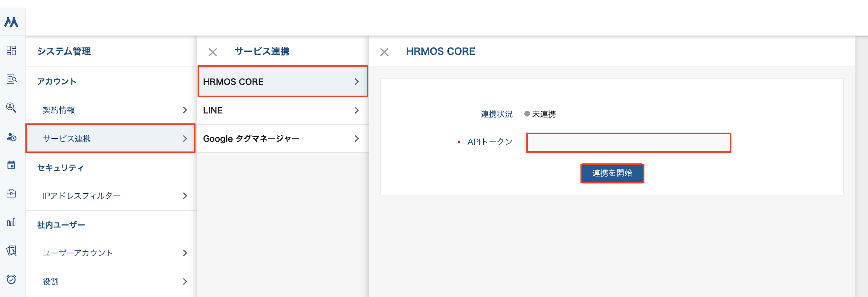Click the 未連携 status text
The width and height of the screenshot is (868, 297).
tap(543, 114)
